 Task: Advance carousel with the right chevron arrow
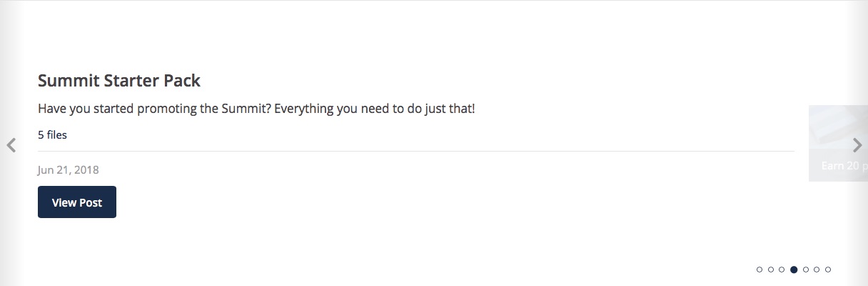[x=857, y=145]
